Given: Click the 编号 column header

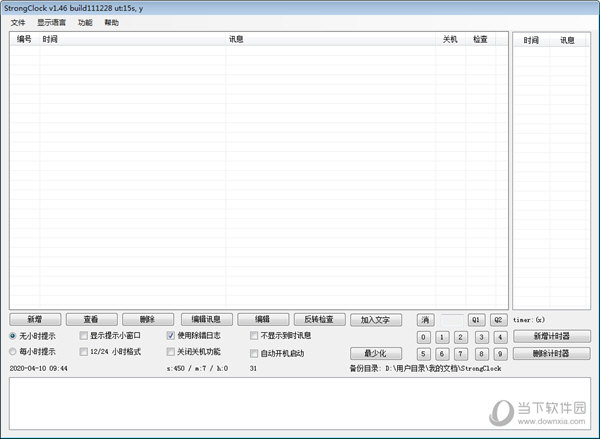Looking at the screenshot, I should pos(24,39).
